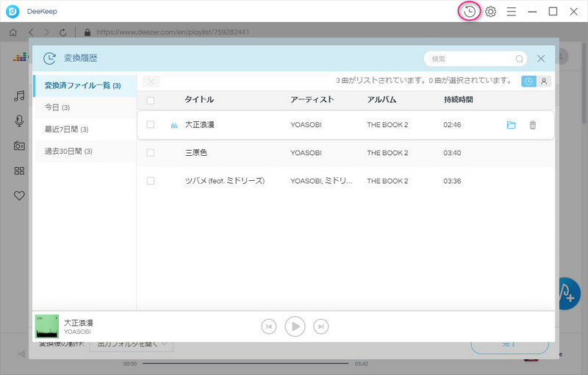
Task: Switch to sort-by-artist person view
Action: 544,81
